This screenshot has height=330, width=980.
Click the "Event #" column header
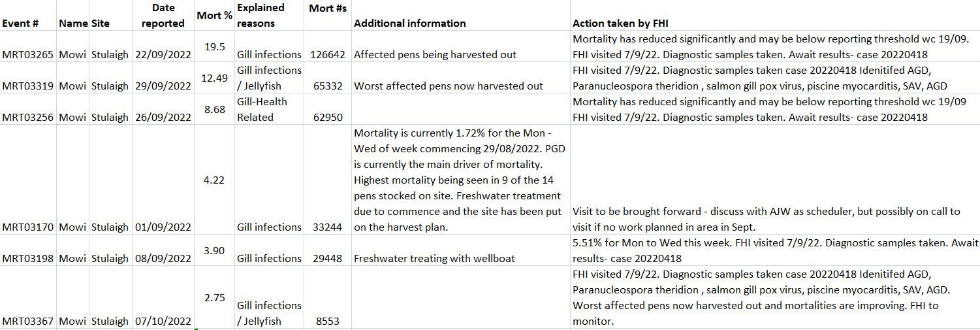20,23
